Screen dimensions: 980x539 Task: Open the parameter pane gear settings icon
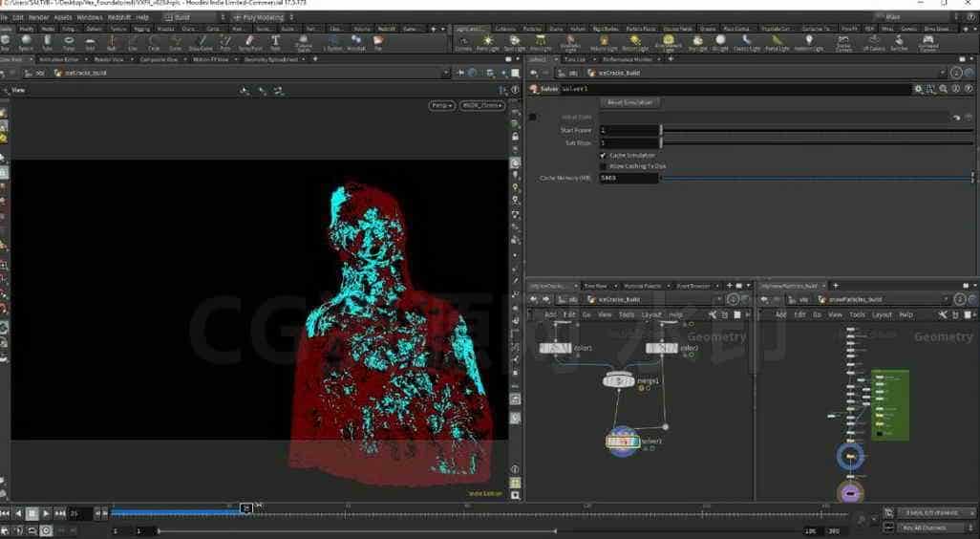click(918, 90)
